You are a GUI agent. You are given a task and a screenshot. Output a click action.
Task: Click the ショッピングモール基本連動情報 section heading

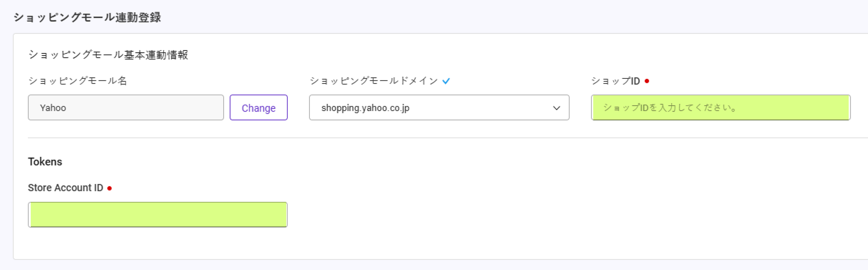click(108, 55)
